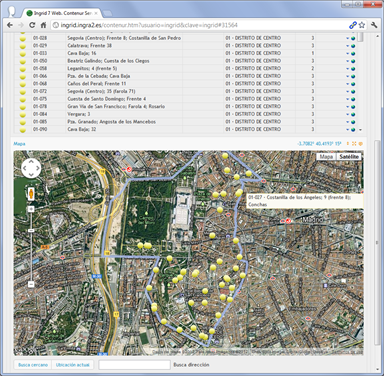Go to browser home page icon
Image resolution: width=384 pixels, height=376 pixels.
[43, 25]
